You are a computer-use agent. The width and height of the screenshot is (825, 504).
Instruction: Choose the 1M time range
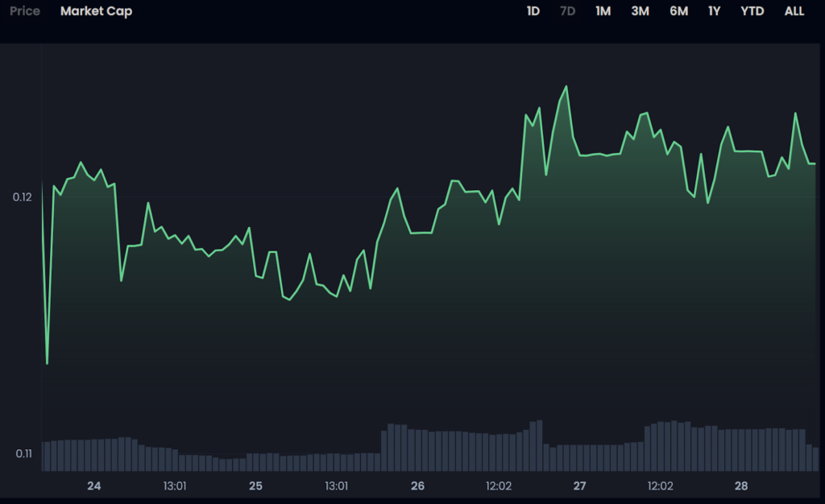click(x=603, y=11)
